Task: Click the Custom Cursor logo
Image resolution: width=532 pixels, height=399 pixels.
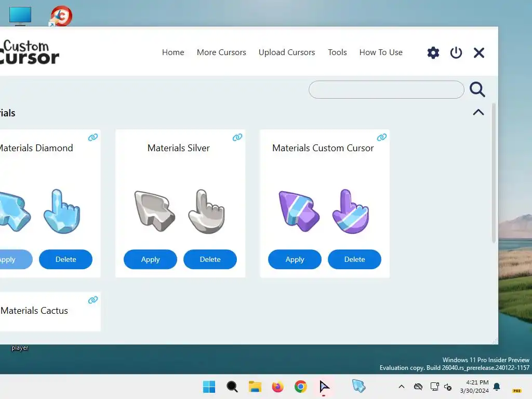Action: click(x=29, y=52)
